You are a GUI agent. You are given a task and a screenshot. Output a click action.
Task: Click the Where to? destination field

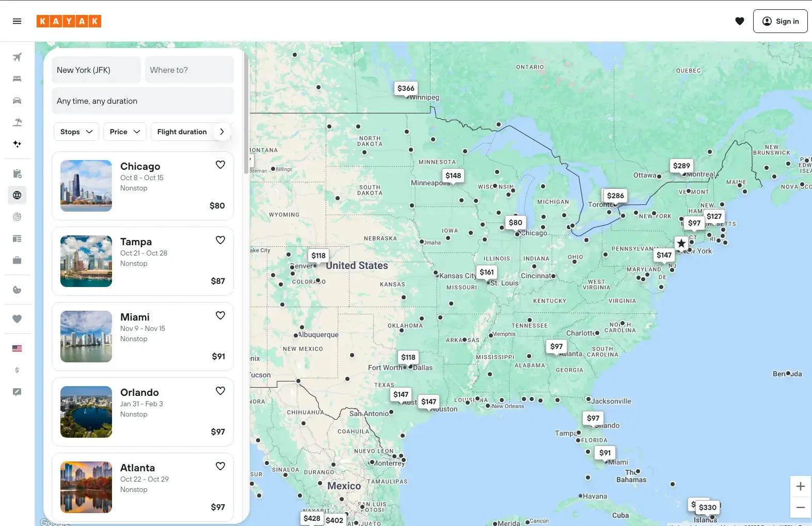coord(189,70)
